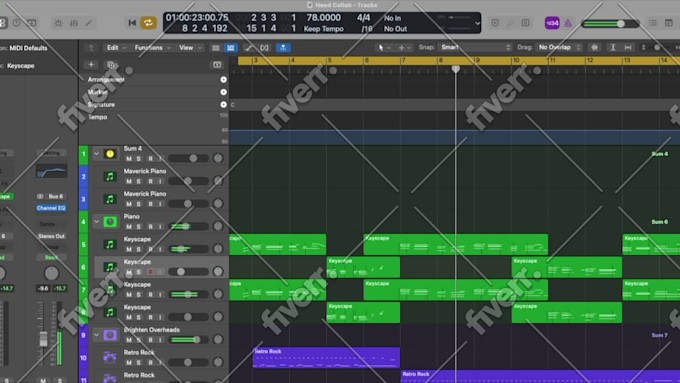Turn the Sum 4 track pan knob
Viewport: 680px width, 383px height.
point(218,158)
